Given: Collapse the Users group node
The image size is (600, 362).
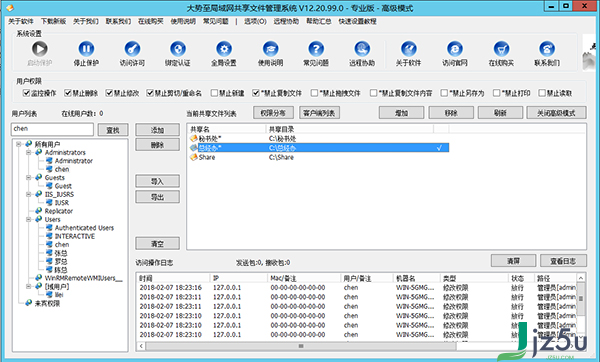Looking at the screenshot, I should (29, 219).
